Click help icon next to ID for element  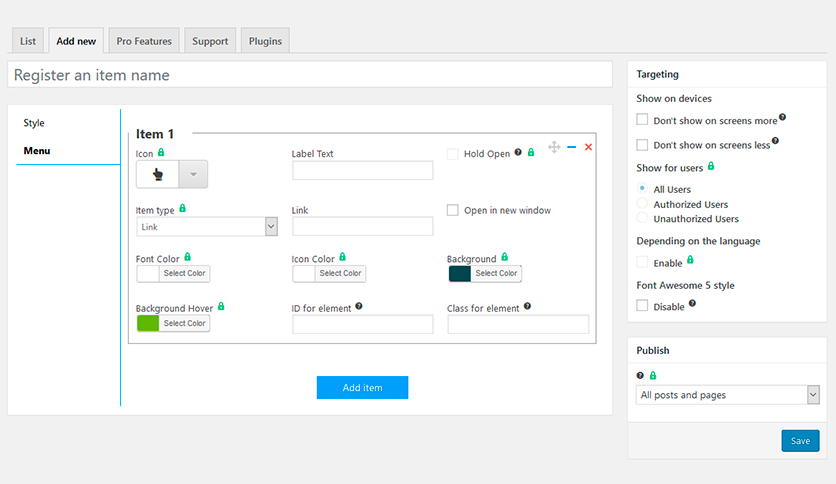pyautogui.click(x=359, y=307)
